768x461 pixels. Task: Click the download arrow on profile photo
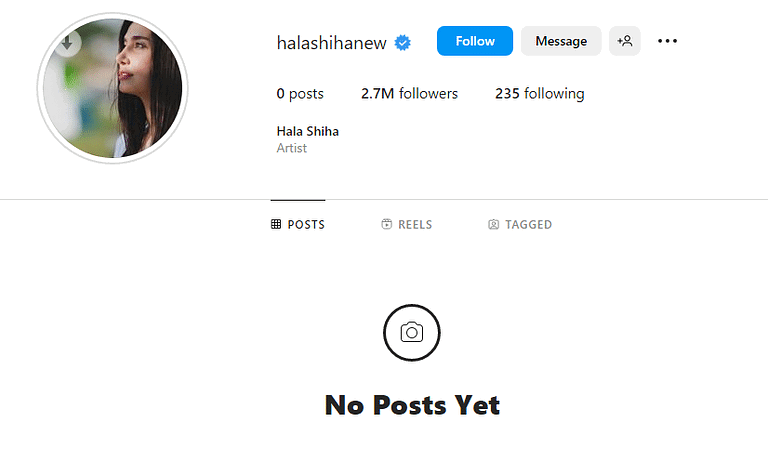67,42
